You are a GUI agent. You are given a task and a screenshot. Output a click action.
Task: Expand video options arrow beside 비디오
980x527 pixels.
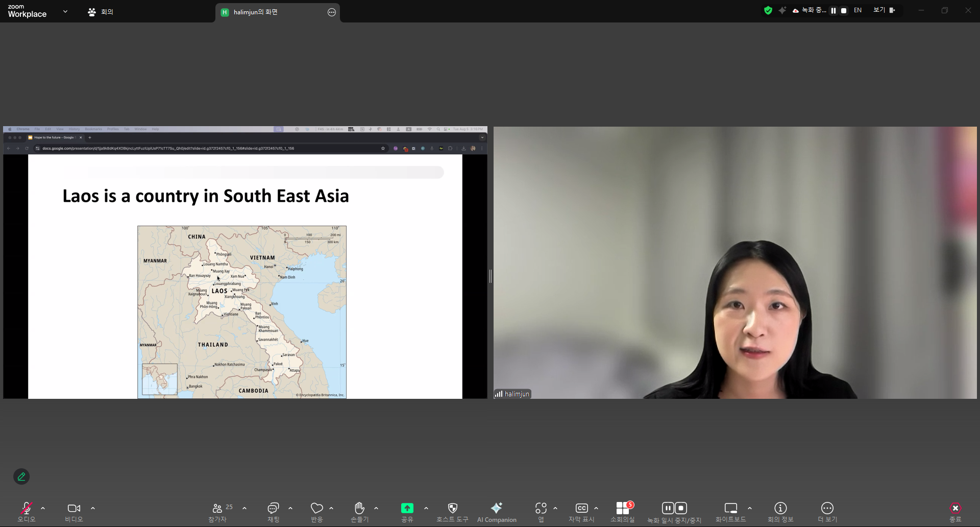click(93, 508)
